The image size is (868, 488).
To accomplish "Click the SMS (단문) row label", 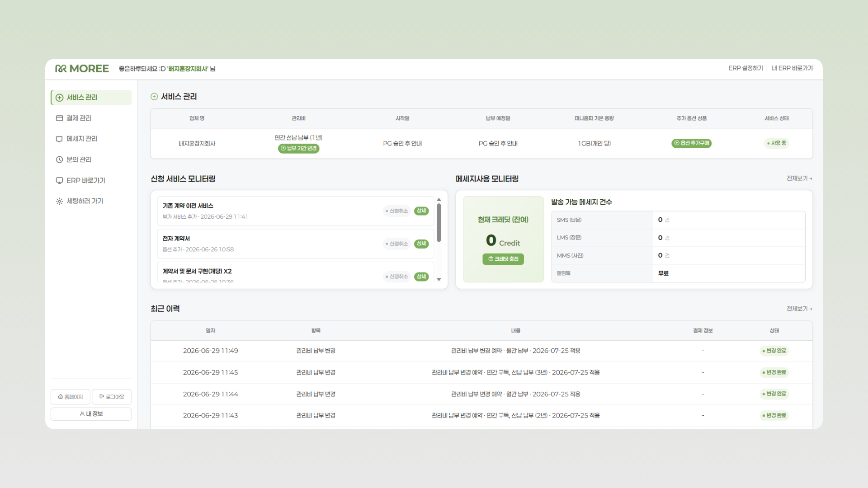I will coord(569,220).
